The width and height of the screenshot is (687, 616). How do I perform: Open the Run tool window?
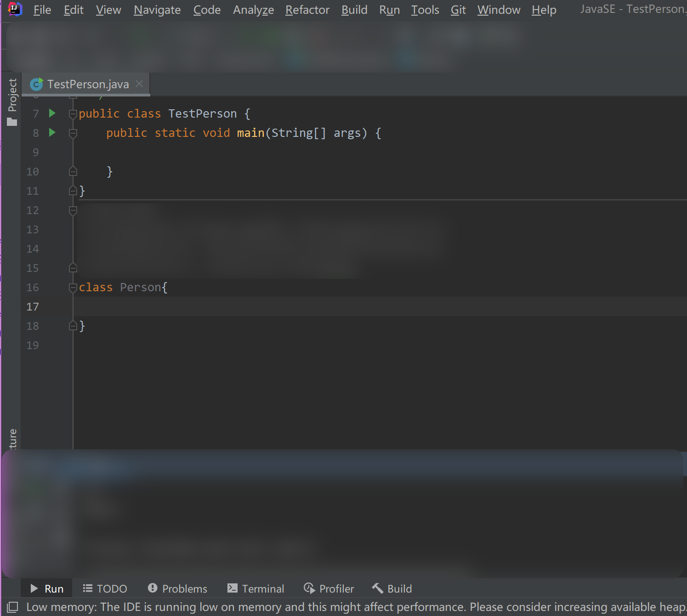(x=47, y=588)
